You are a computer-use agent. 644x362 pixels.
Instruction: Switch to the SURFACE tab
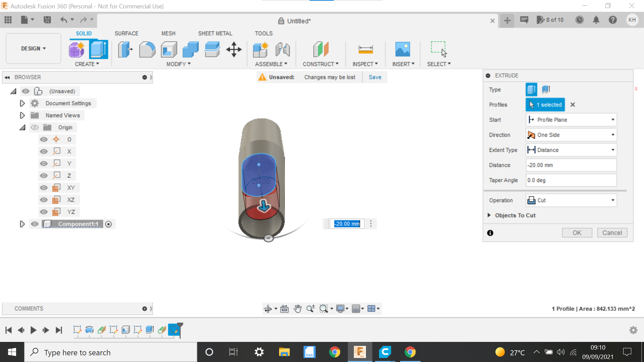tap(126, 33)
